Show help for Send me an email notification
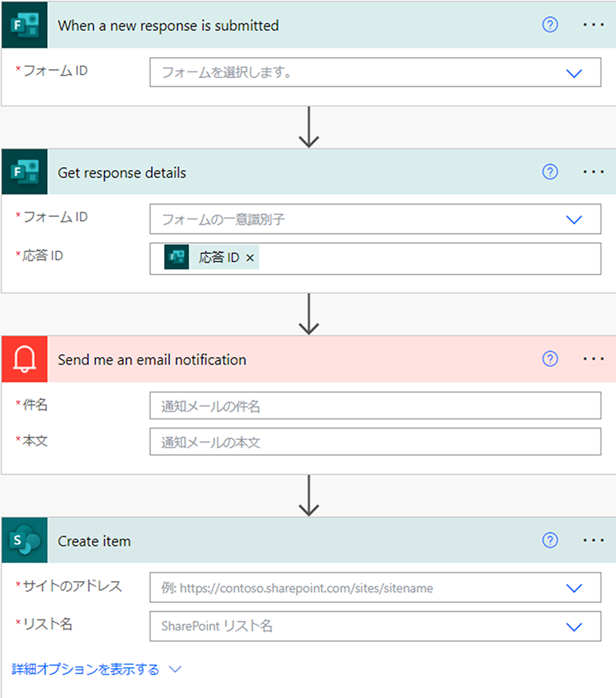This screenshot has width=616, height=698. point(550,359)
